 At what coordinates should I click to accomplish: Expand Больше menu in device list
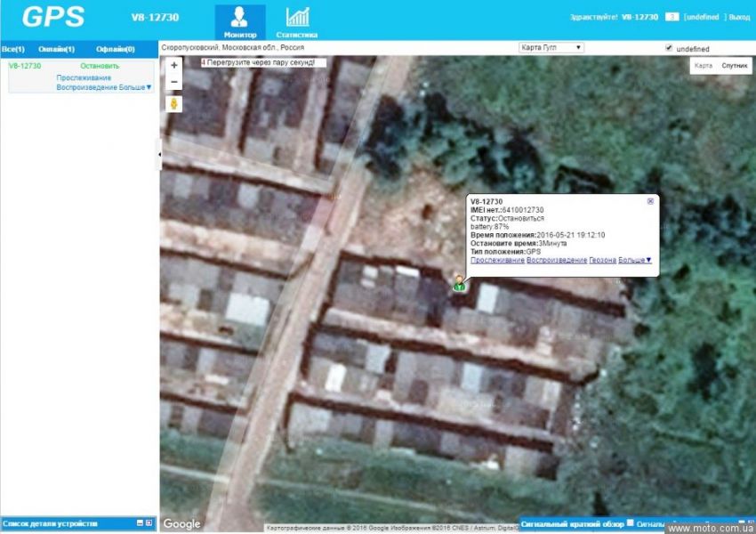[x=136, y=87]
